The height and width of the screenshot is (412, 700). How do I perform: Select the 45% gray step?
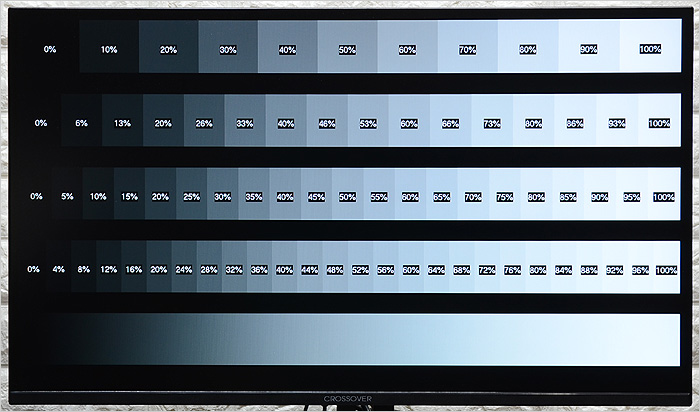click(x=316, y=197)
